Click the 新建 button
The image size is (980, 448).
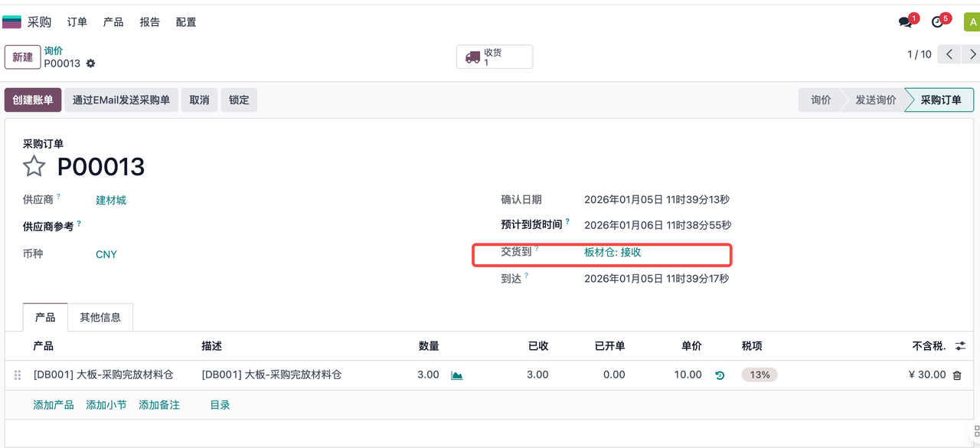[x=23, y=57]
